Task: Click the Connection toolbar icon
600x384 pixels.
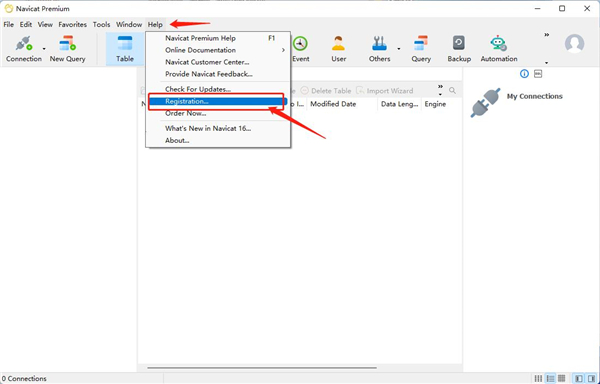Action: (23, 49)
